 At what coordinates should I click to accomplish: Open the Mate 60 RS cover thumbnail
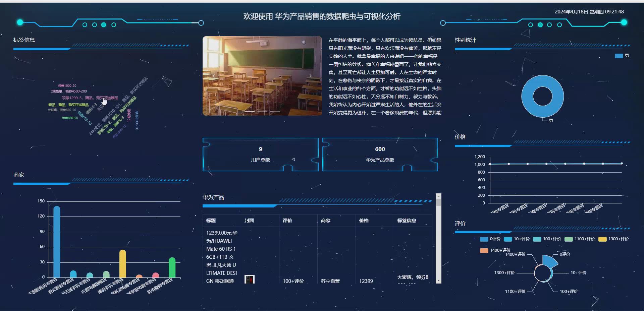click(250, 279)
